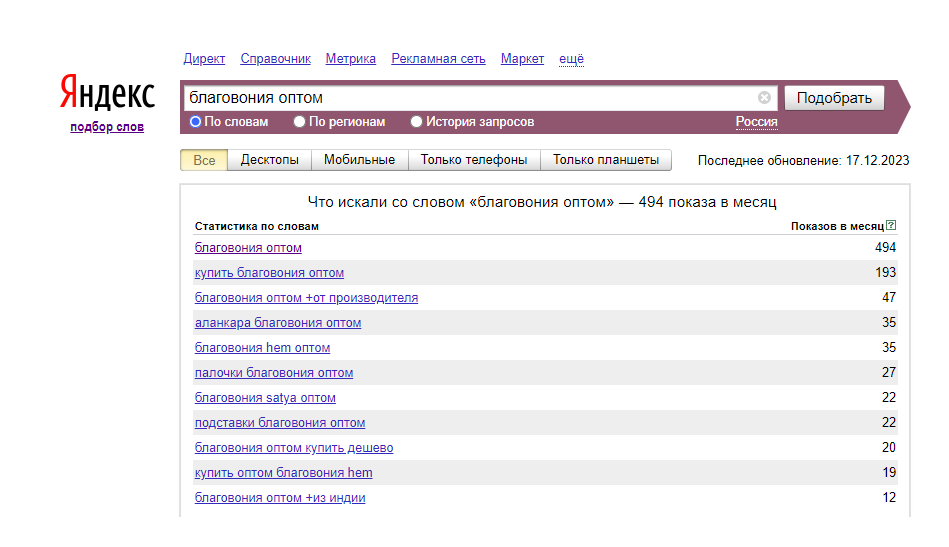Image resolution: width=949 pixels, height=547 pixels.
Task: Click the Последнее обновление: 17.12.2023 text
Action: [x=803, y=160]
